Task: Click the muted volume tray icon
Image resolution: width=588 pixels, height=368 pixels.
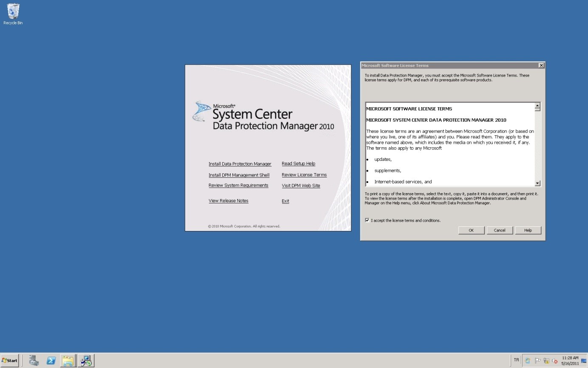Action: coord(554,361)
